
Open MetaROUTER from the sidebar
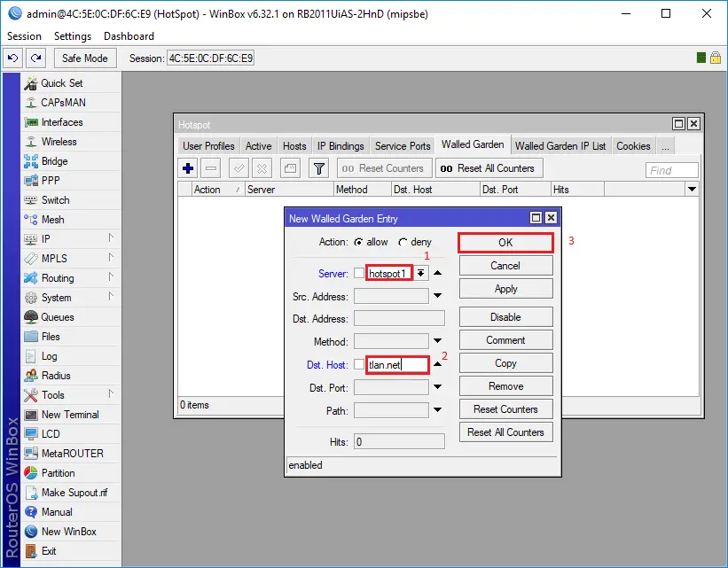73,454
